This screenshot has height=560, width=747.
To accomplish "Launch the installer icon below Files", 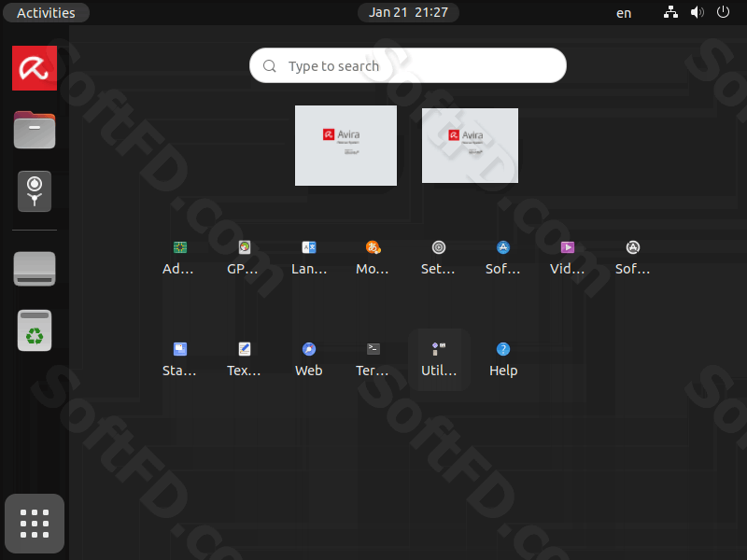I will coord(35,191).
